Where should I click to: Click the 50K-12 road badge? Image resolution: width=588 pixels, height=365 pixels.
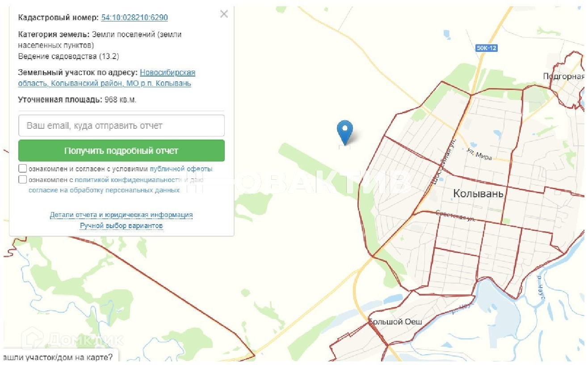click(486, 48)
